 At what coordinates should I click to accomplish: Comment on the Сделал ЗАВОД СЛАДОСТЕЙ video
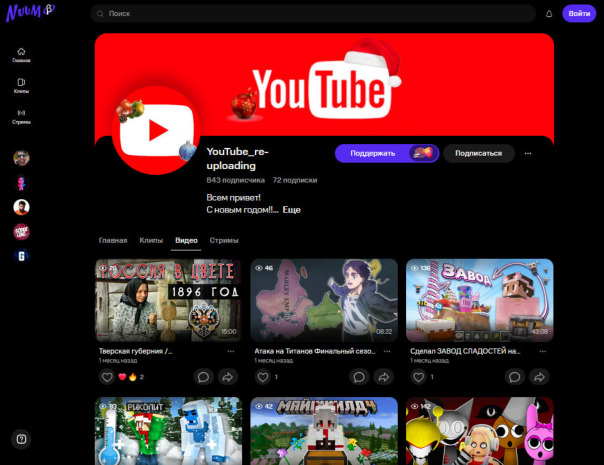tap(514, 377)
